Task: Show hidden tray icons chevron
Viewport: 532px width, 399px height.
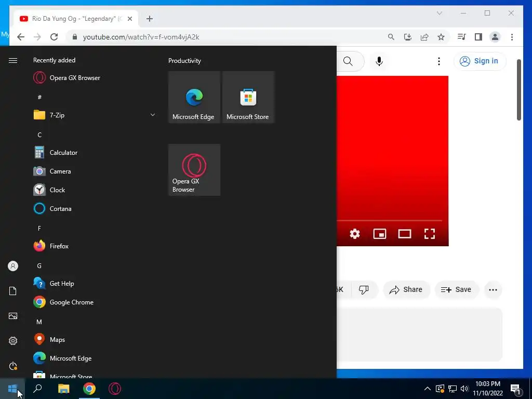Action: (x=427, y=389)
